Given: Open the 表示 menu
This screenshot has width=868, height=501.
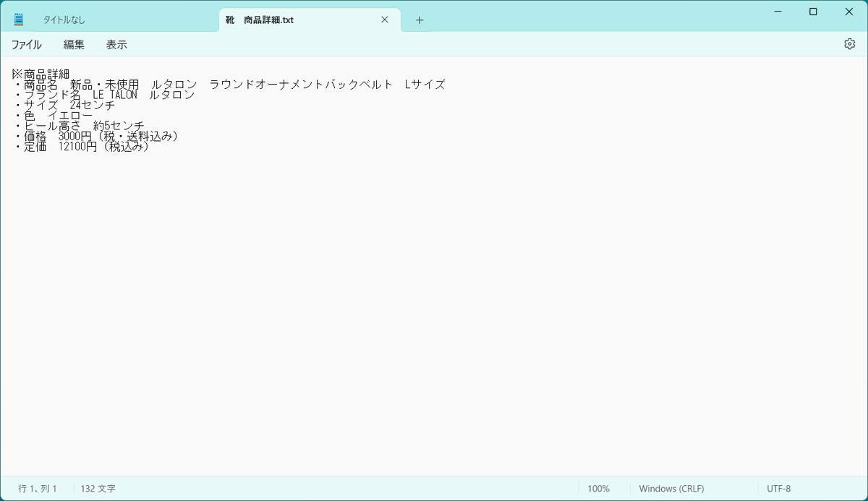Looking at the screenshot, I should pos(116,44).
